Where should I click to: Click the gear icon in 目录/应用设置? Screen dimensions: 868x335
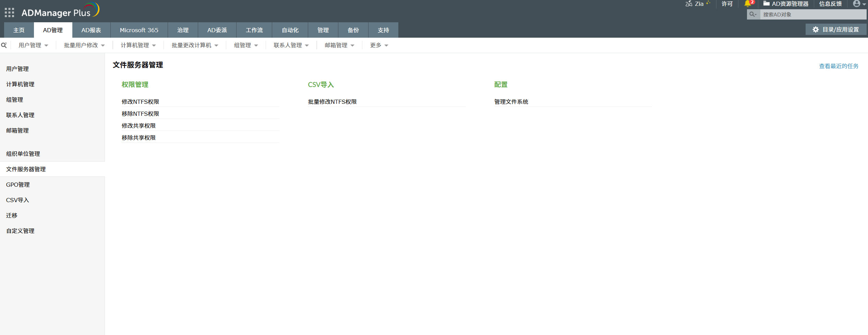pyautogui.click(x=816, y=30)
